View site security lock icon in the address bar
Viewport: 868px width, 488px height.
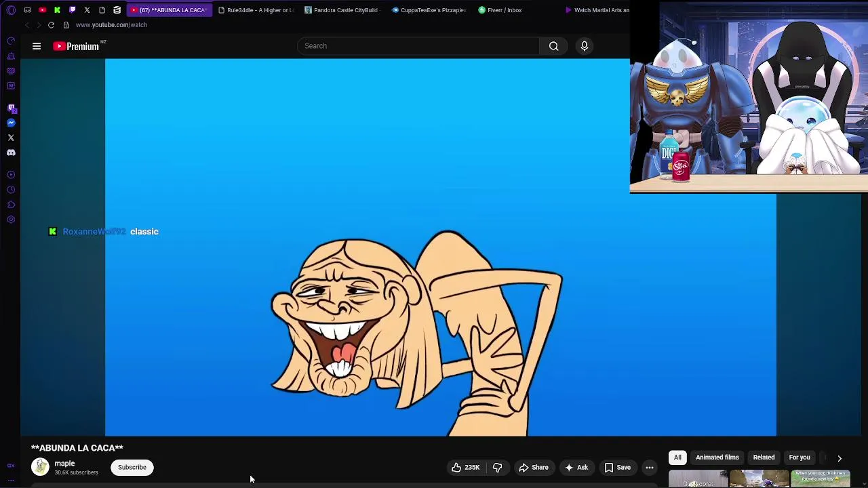[x=66, y=25]
